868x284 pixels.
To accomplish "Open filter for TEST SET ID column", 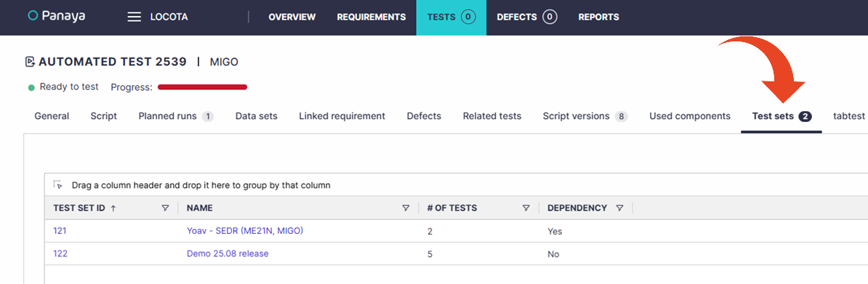I will [165, 208].
